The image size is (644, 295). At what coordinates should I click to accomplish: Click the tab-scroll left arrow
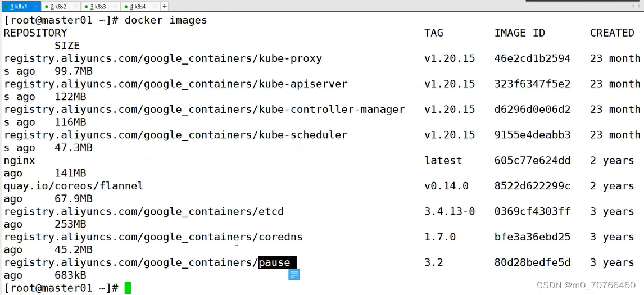[x=633, y=6]
